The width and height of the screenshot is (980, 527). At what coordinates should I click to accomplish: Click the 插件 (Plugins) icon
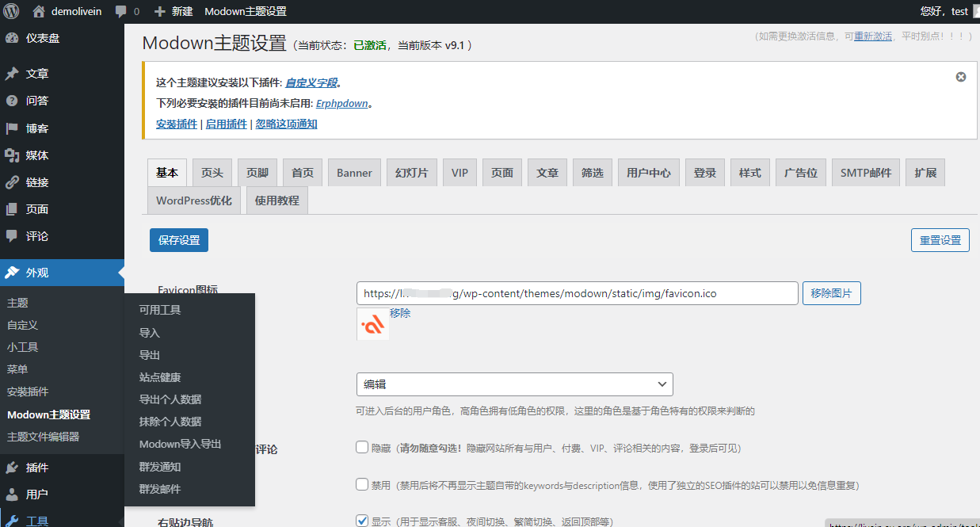(x=13, y=468)
